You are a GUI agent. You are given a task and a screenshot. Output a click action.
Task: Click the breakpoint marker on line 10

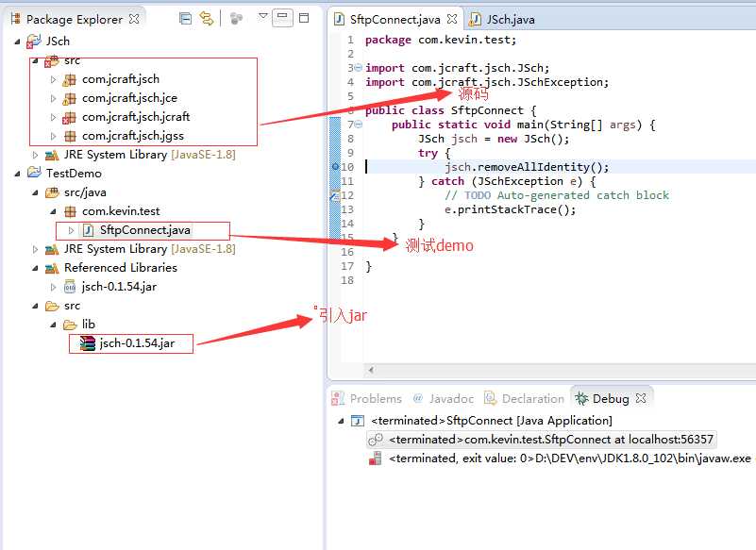click(x=335, y=167)
